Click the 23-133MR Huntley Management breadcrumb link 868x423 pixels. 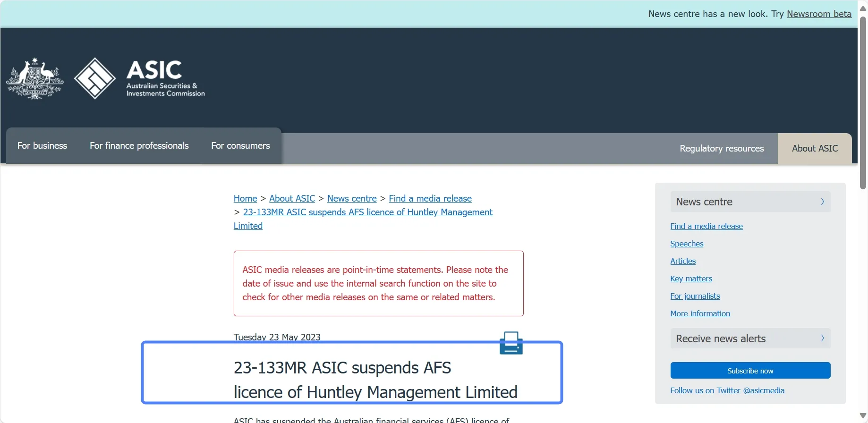[x=367, y=212]
